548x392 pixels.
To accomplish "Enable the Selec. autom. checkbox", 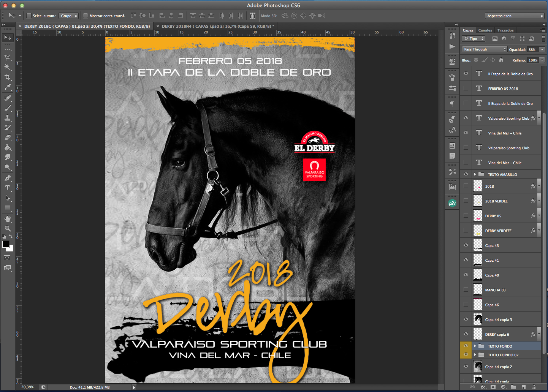I will click(29, 16).
